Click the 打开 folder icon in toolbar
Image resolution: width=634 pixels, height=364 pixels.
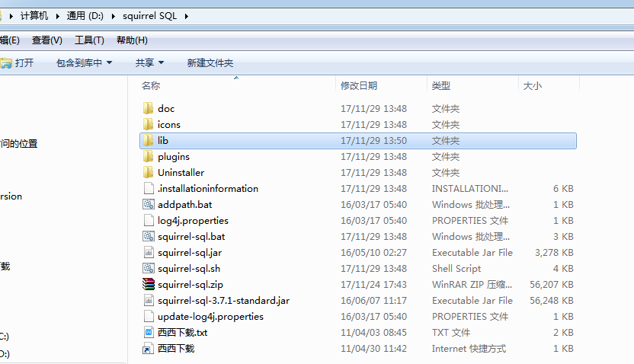point(5,63)
